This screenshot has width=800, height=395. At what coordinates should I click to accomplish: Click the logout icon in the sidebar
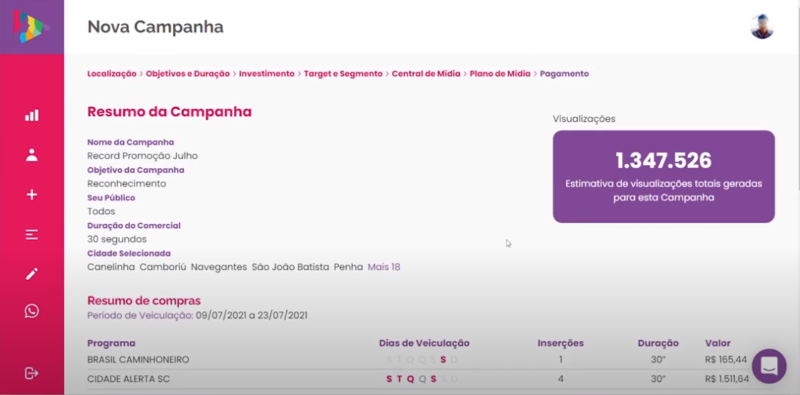(x=32, y=374)
